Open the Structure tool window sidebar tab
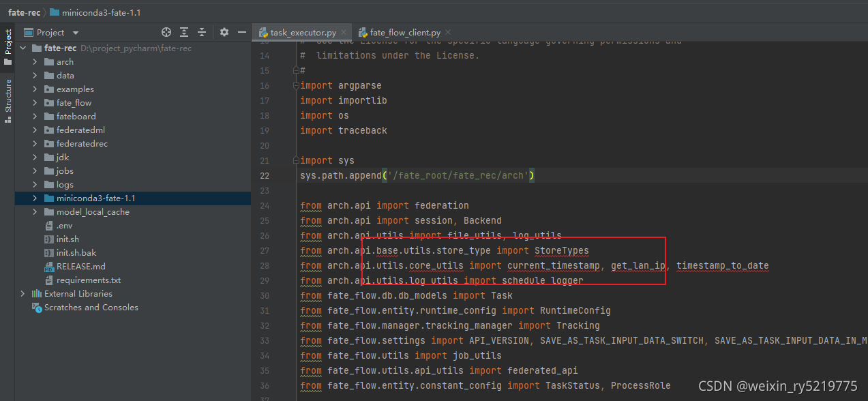This screenshot has width=868, height=401. coord(8,101)
